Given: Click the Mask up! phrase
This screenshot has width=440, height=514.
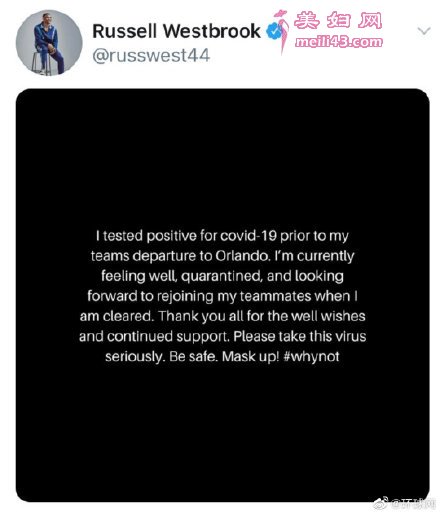Looking at the screenshot, I should point(251,356).
